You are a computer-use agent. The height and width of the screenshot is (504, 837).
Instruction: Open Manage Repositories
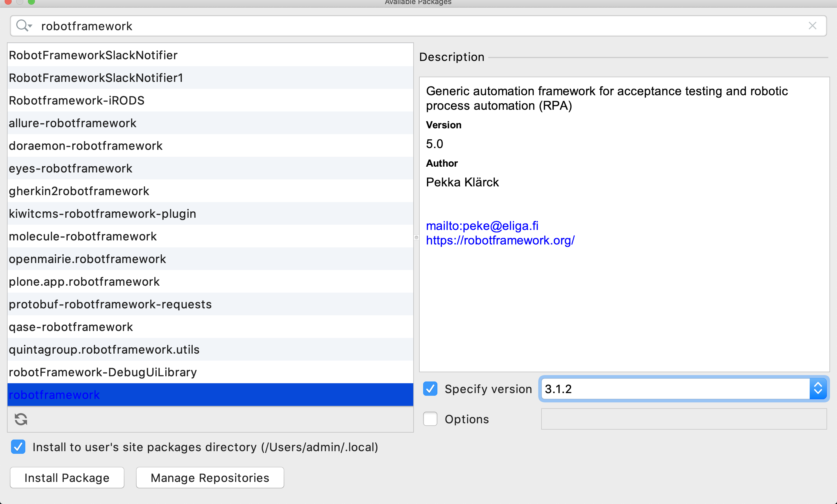point(210,478)
